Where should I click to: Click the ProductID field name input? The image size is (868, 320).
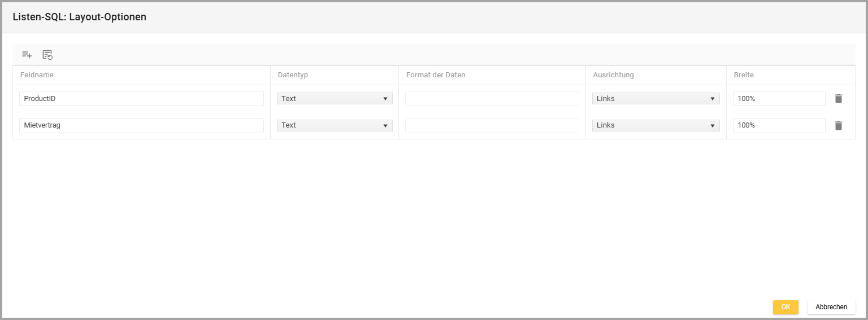(x=141, y=99)
